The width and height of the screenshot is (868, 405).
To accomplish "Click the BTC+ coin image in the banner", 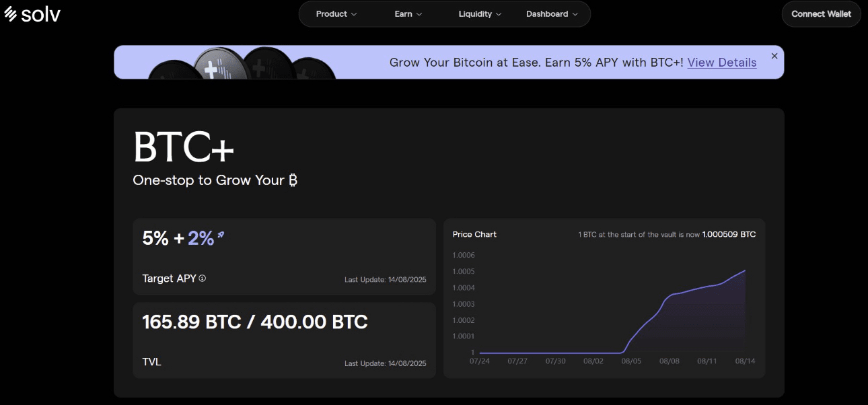I will [x=242, y=63].
